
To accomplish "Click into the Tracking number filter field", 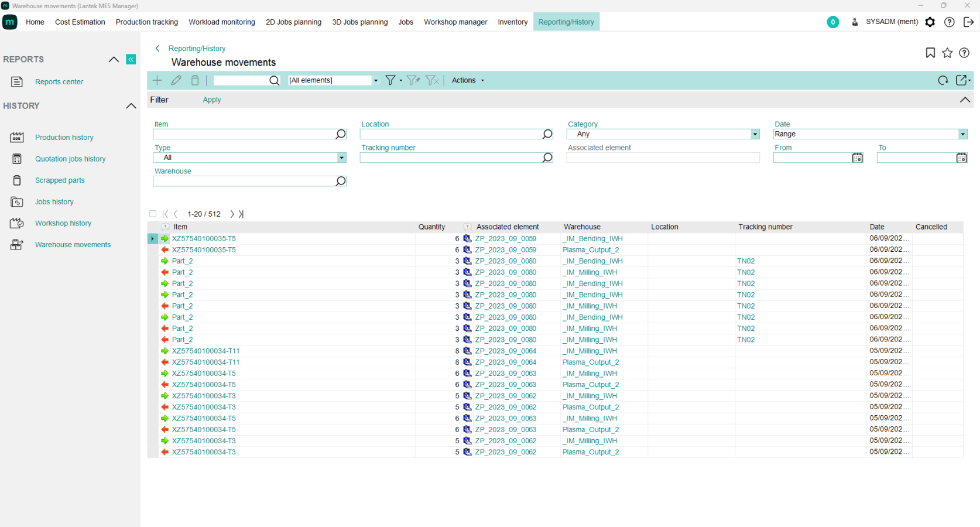I will [451, 158].
